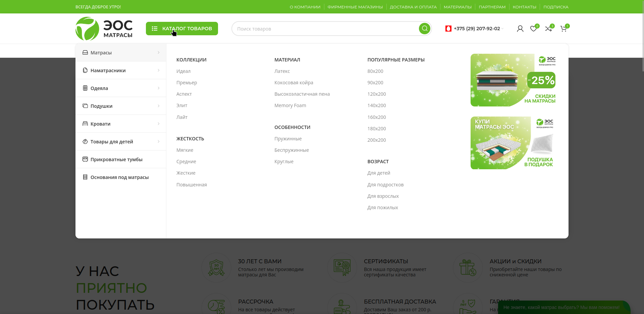This screenshot has height=314, width=644.
Task: Open the shopping cart icon
Action: tap(563, 29)
